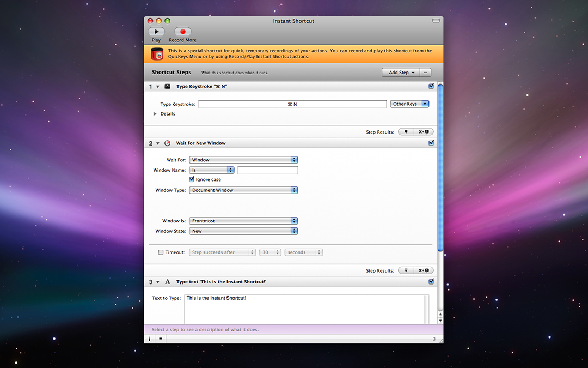
Task: Click the red Record More button
Action: (x=182, y=32)
